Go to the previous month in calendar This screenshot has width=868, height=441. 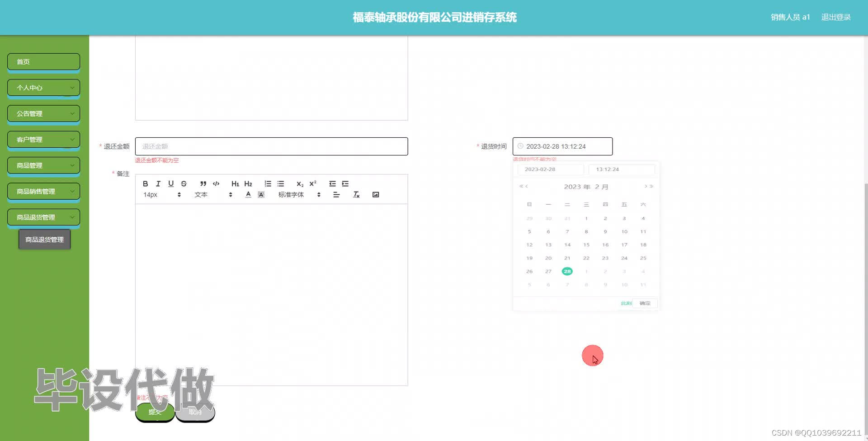[527, 186]
